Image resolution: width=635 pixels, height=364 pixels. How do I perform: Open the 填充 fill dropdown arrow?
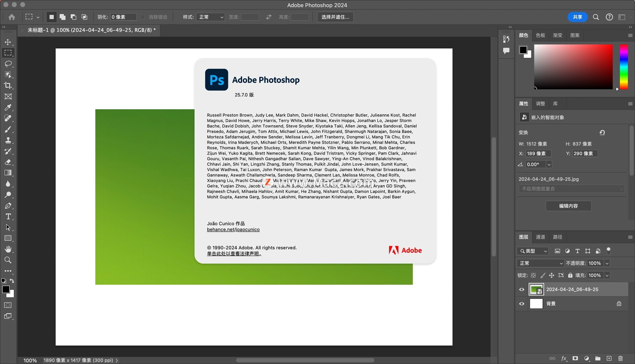(607, 275)
